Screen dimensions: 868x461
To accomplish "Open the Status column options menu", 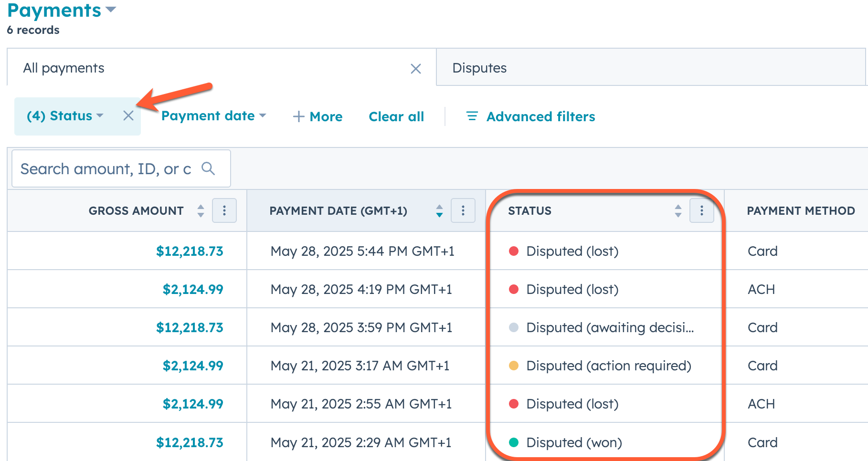I will pyautogui.click(x=701, y=210).
